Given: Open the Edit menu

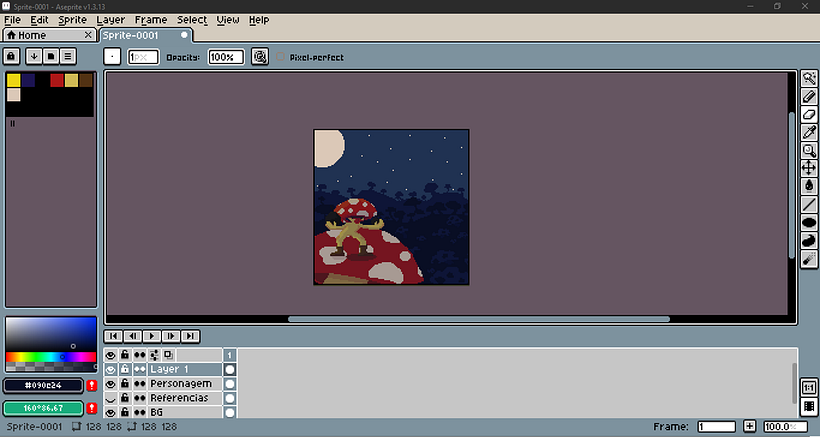Looking at the screenshot, I should coord(39,20).
